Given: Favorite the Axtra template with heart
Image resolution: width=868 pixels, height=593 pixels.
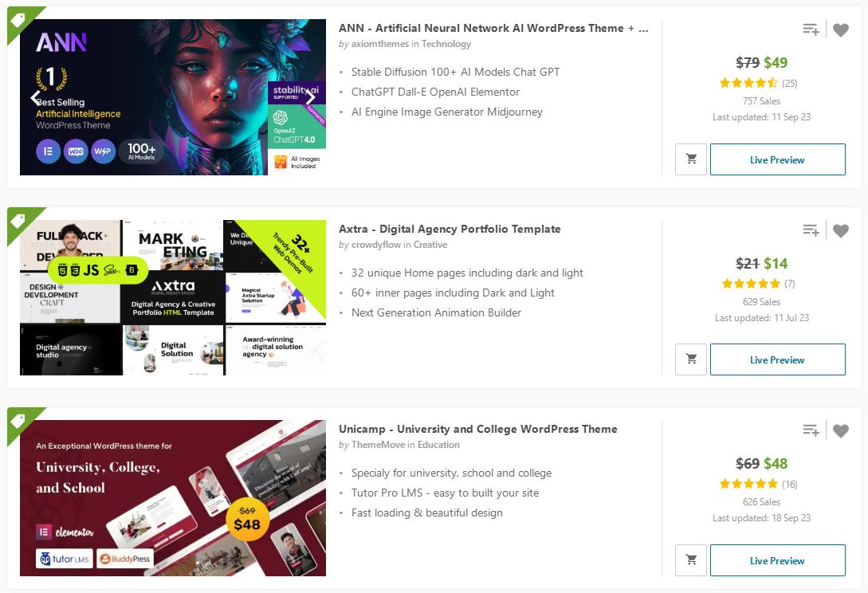Looking at the screenshot, I should click(x=841, y=231).
